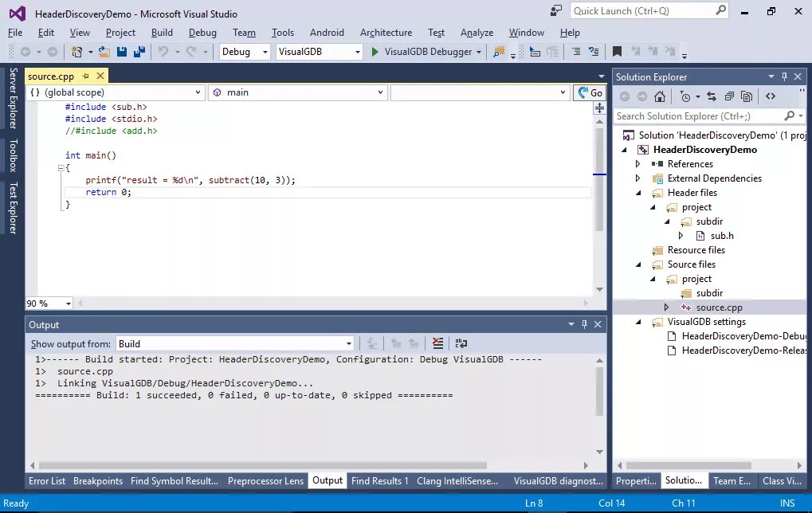Open the Android menu
Viewport: 812px width, 513px height.
tap(327, 32)
